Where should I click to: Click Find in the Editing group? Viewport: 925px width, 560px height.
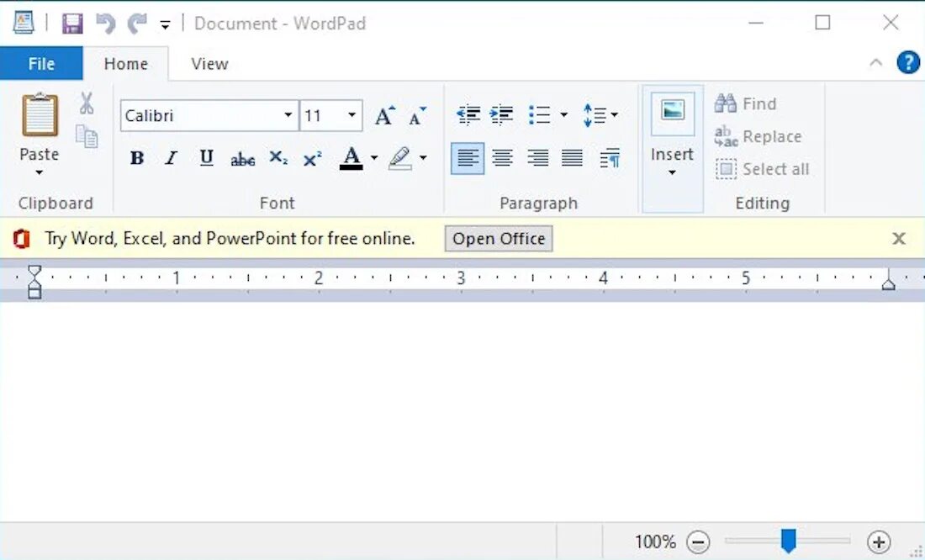[x=746, y=104]
